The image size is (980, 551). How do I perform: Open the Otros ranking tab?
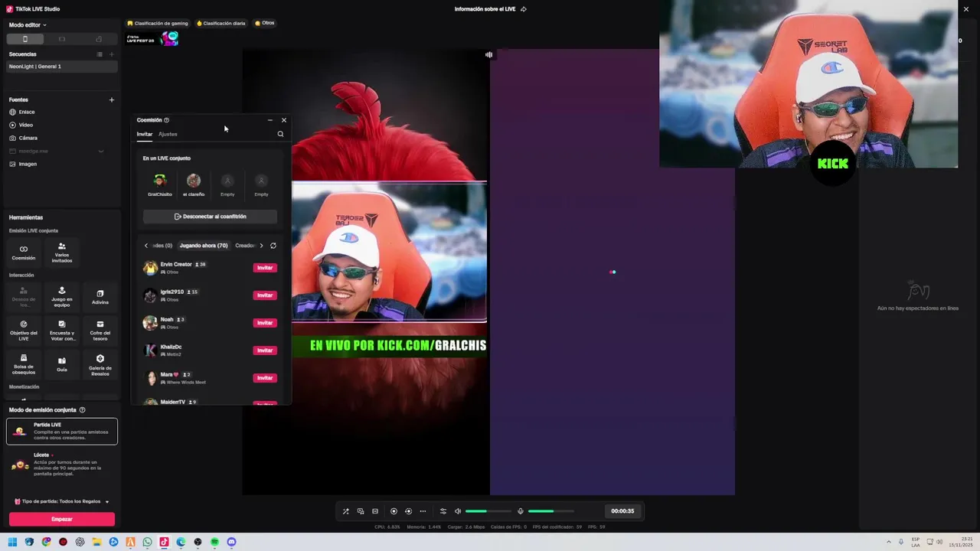point(264,23)
